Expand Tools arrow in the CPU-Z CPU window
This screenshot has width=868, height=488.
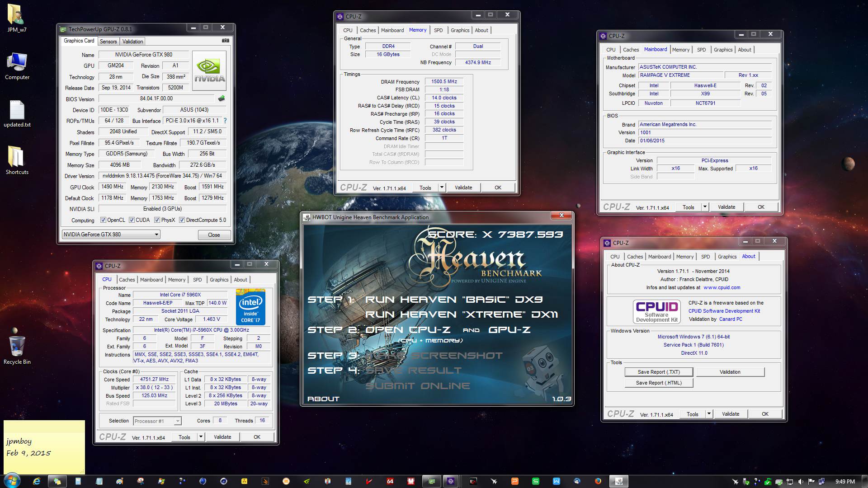(201, 437)
